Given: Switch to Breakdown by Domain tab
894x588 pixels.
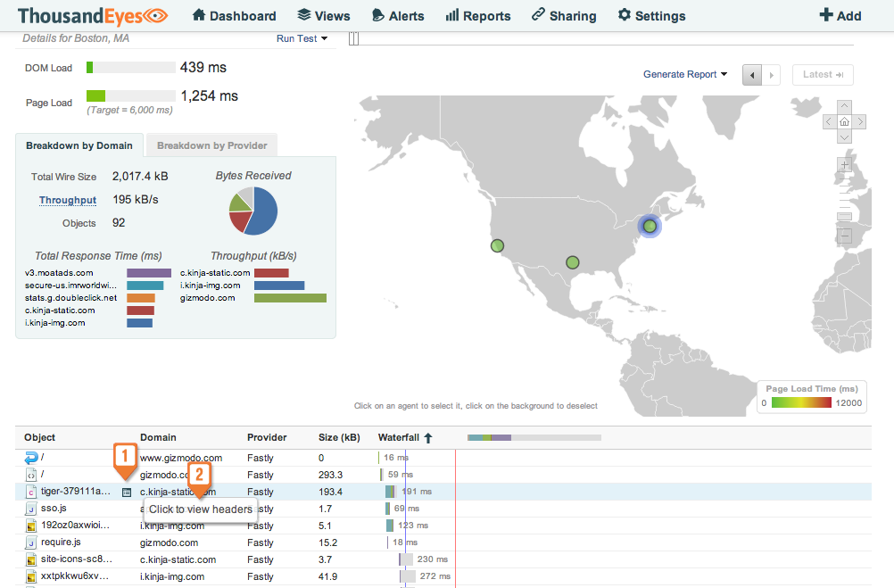Looking at the screenshot, I should pyautogui.click(x=79, y=145).
